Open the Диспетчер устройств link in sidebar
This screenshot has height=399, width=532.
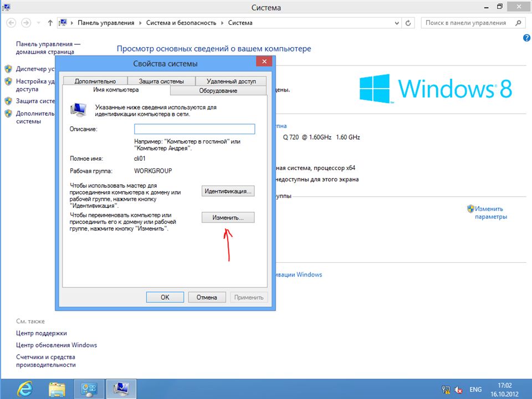[35, 69]
